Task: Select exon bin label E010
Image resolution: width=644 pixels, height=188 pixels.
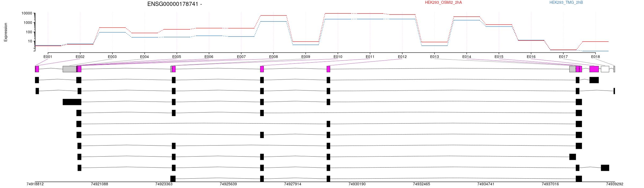Action: (338, 57)
